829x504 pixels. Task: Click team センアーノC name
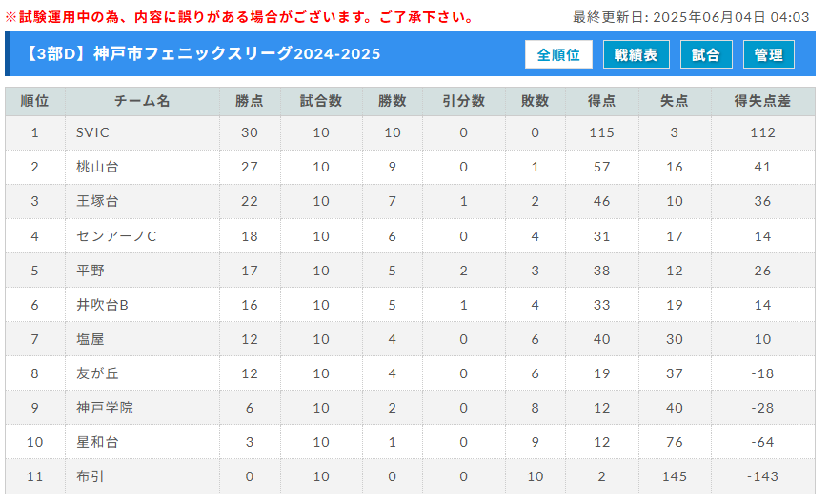click(x=116, y=236)
